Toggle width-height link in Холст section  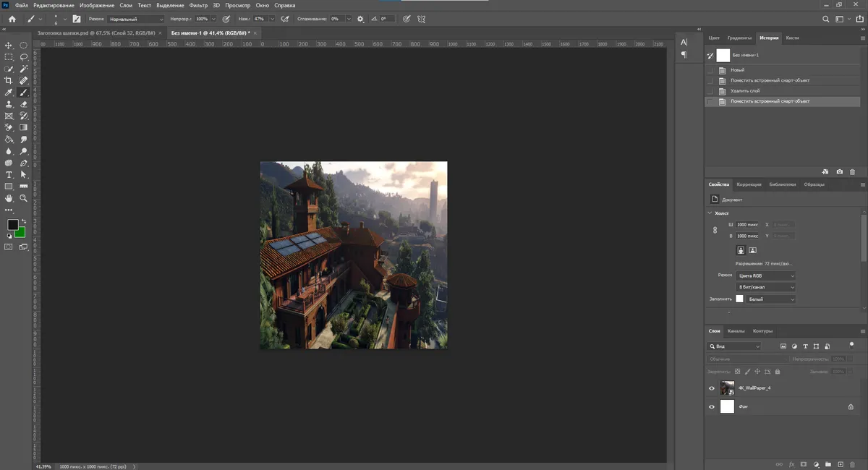pyautogui.click(x=715, y=230)
